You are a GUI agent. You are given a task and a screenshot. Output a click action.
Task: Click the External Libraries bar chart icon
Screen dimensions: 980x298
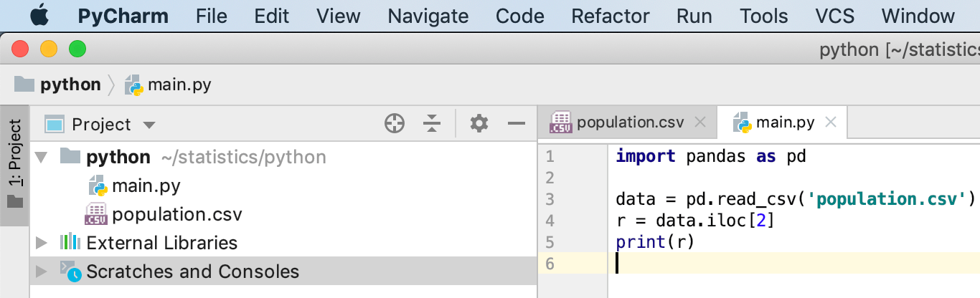pyautogui.click(x=70, y=243)
